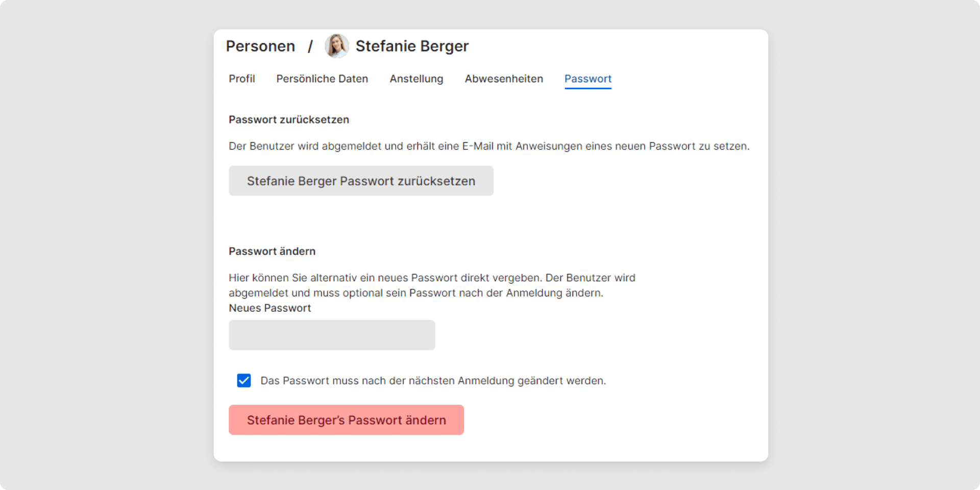This screenshot has height=490, width=980.
Task: Click the Passwort ändern section heading
Action: click(x=272, y=251)
